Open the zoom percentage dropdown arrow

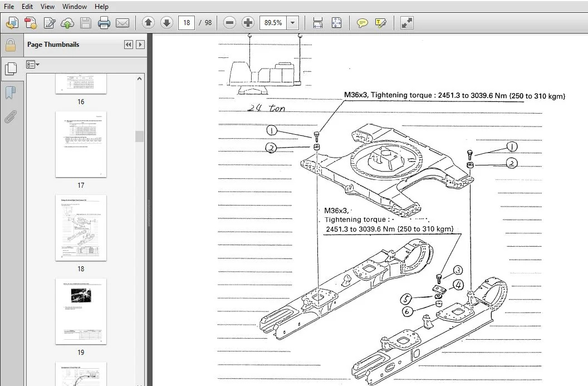coord(293,23)
